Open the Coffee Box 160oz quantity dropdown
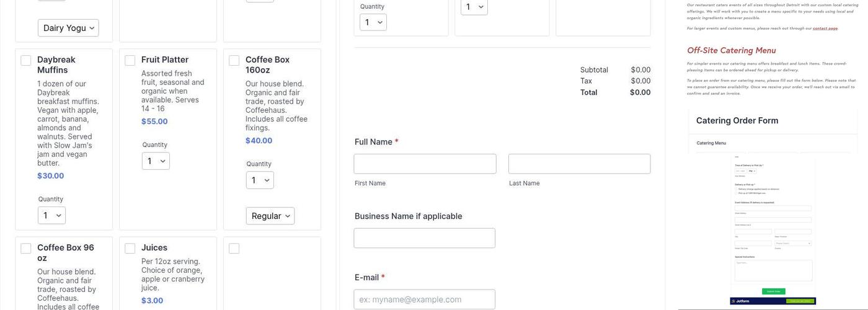The width and height of the screenshot is (868, 310). click(260, 180)
